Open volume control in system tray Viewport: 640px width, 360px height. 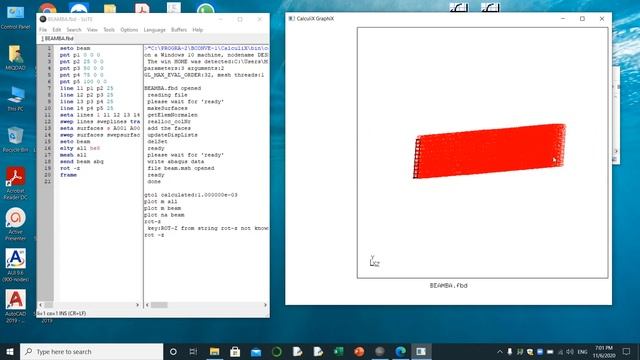coord(570,351)
